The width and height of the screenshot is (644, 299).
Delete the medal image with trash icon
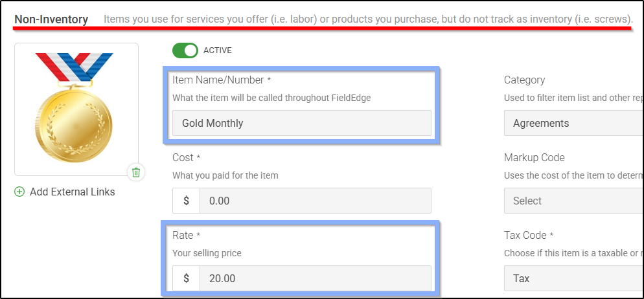coord(136,172)
